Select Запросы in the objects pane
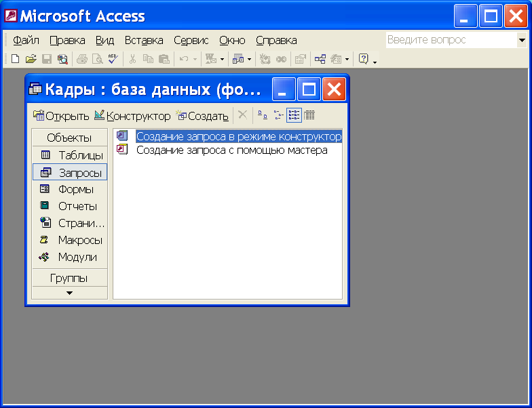This screenshot has height=408, width=532. tap(70, 172)
